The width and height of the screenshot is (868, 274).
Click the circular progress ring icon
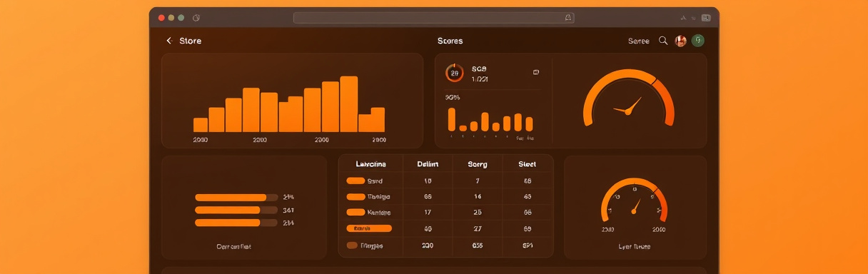point(455,73)
